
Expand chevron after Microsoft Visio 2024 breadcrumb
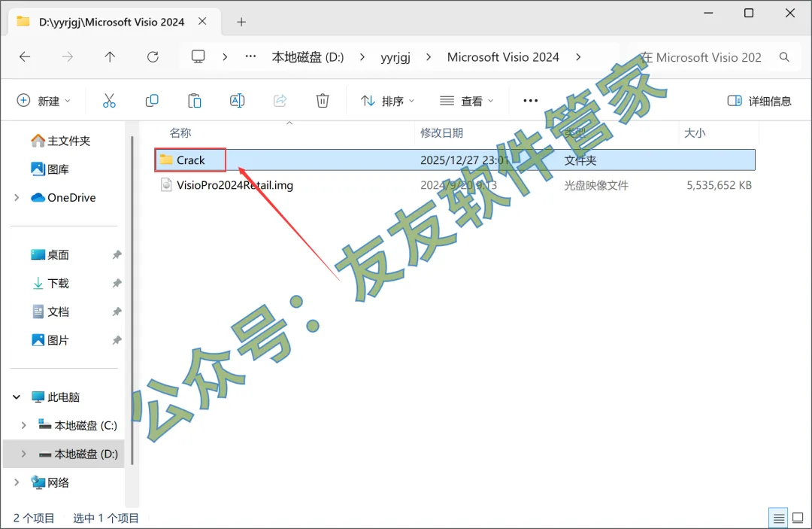pos(578,57)
